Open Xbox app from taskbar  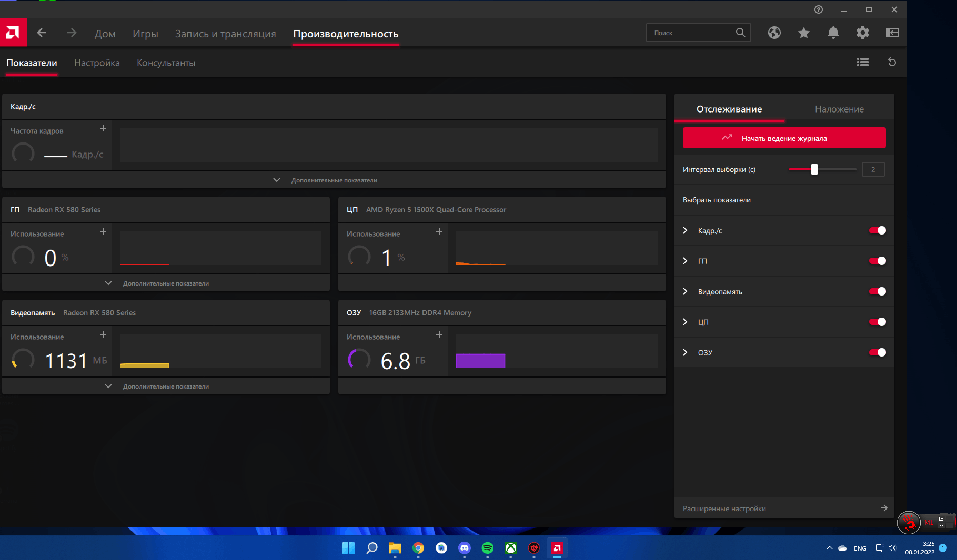click(x=511, y=548)
